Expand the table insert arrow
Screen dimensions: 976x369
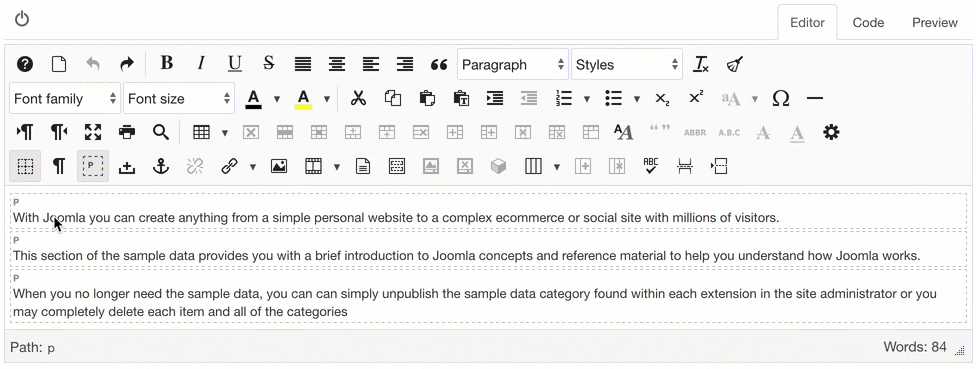(225, 132)
